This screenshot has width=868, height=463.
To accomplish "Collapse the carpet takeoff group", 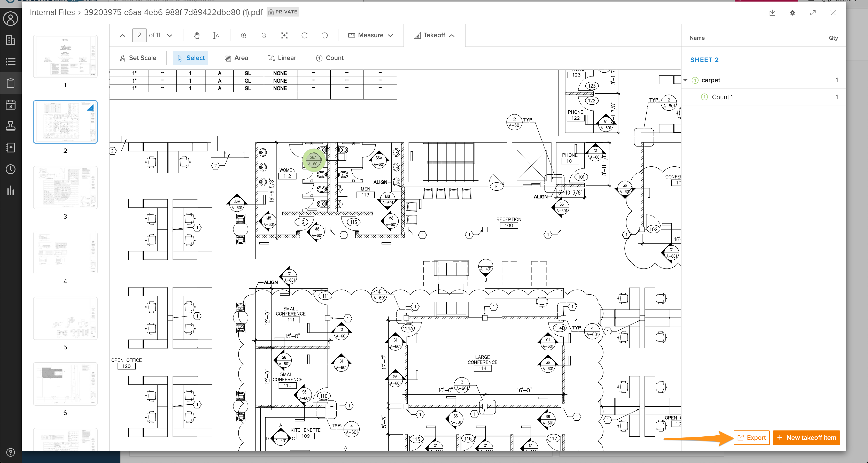I will (x=685, y=80).
